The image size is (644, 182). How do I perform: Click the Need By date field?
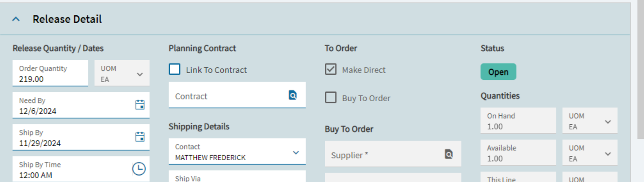81,106
